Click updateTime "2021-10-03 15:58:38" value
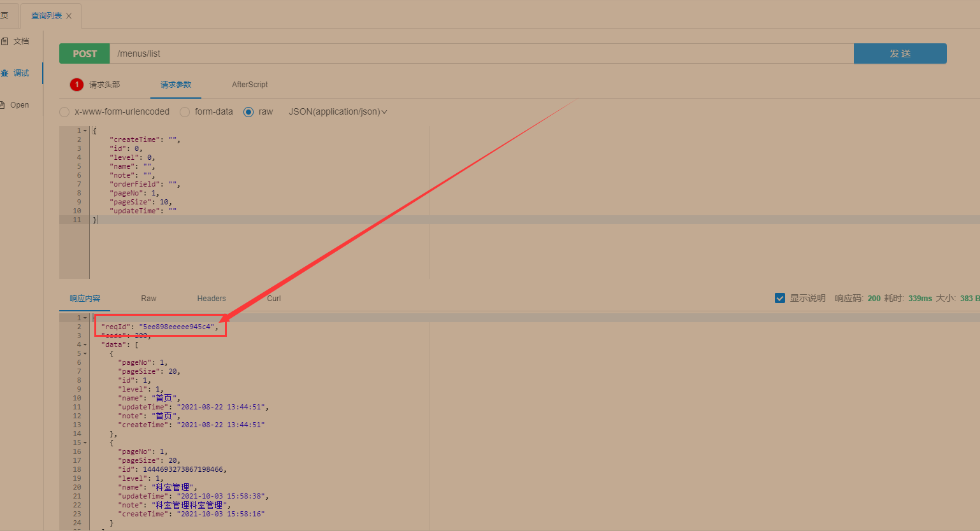The height and width of the screenshot is (531, 980). click(221, 496)
